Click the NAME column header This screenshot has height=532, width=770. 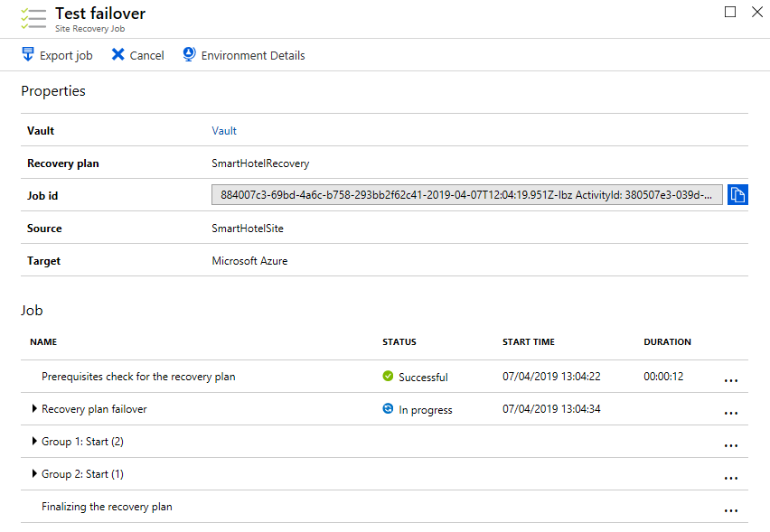[43, 342]
